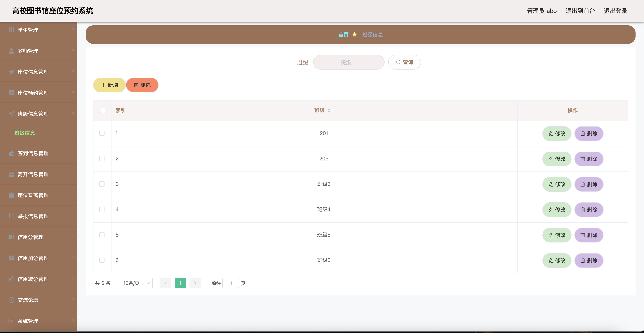Click the page jump input field
Image resolution: width=644 pixels, height=333 pixels.
[231, 283]
